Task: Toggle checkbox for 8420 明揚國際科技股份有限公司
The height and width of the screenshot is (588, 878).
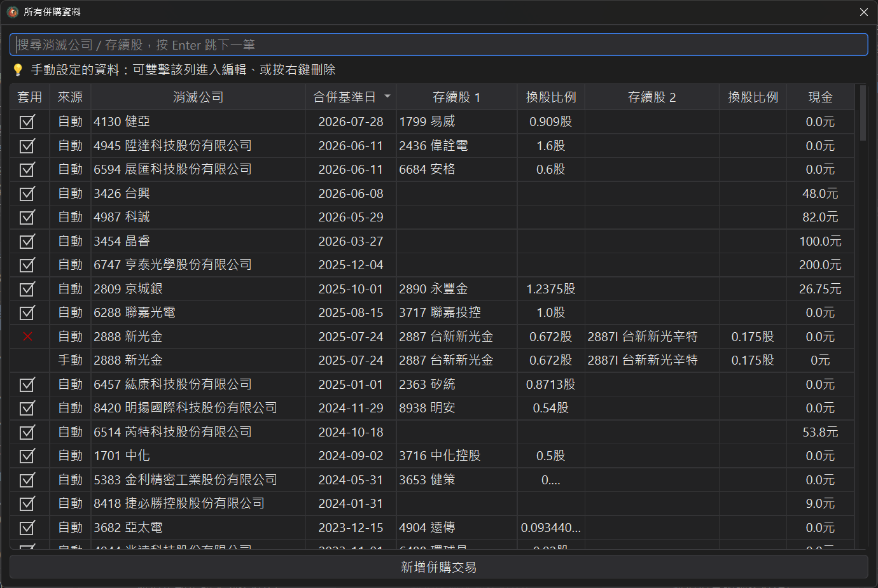Action: point(27,408)
